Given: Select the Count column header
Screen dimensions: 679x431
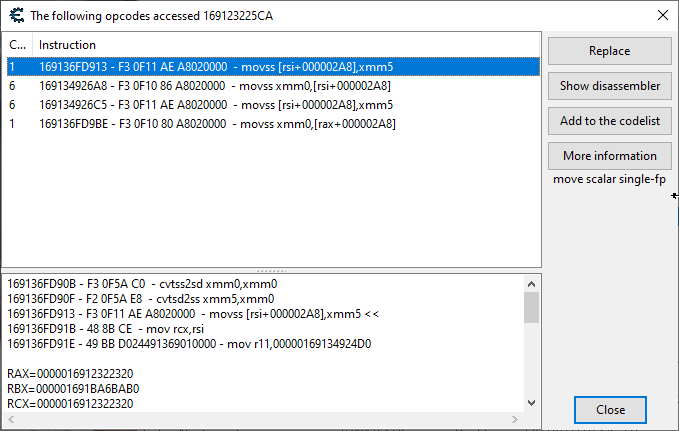Looking at the screenshot, I should click(17, 45).
